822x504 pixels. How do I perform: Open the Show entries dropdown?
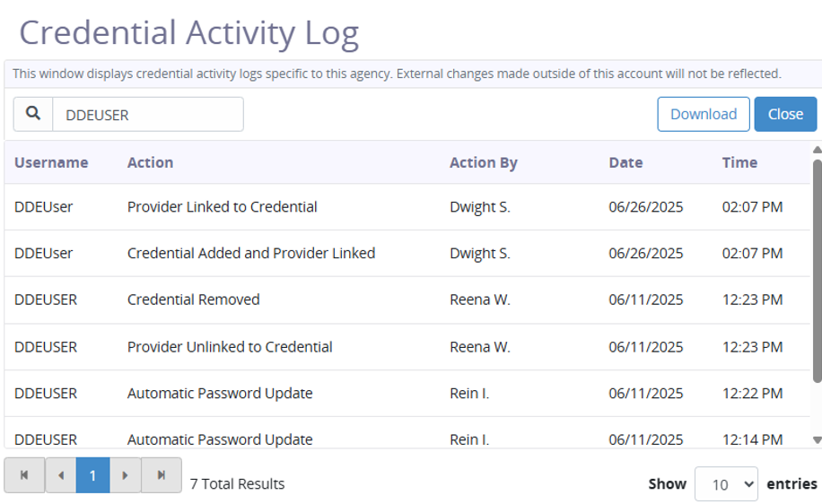point(726,484)
